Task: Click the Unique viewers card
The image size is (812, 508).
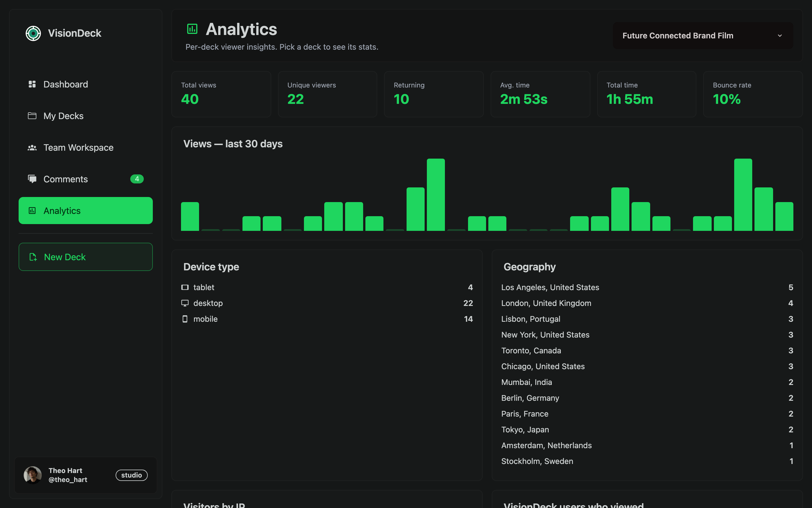Action: 328,94
